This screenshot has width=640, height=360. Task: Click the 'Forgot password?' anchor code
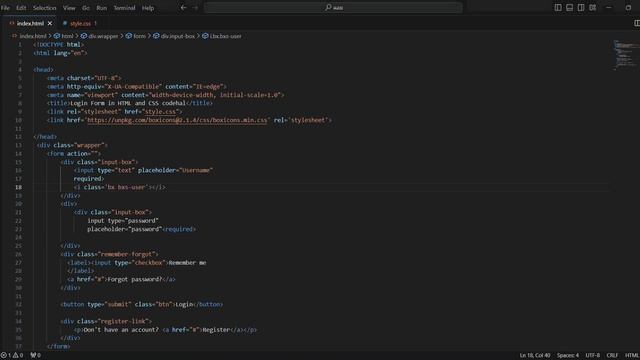pos(121,280)
